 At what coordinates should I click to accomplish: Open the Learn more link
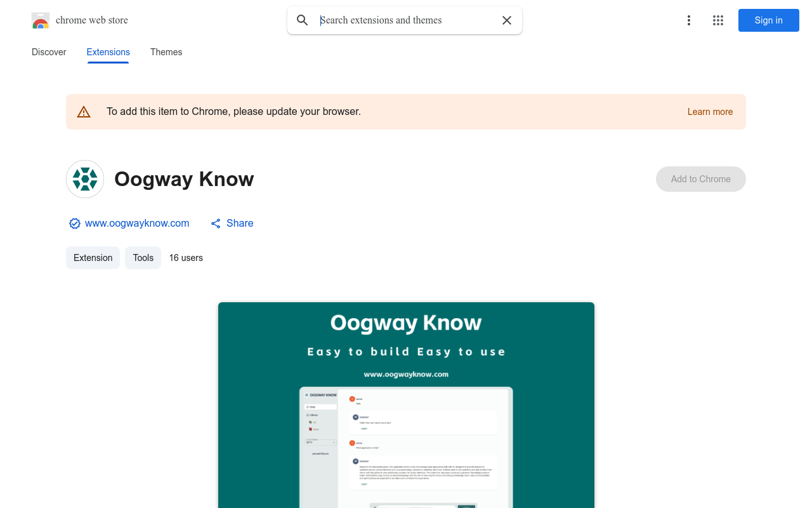tap(710, 112)
